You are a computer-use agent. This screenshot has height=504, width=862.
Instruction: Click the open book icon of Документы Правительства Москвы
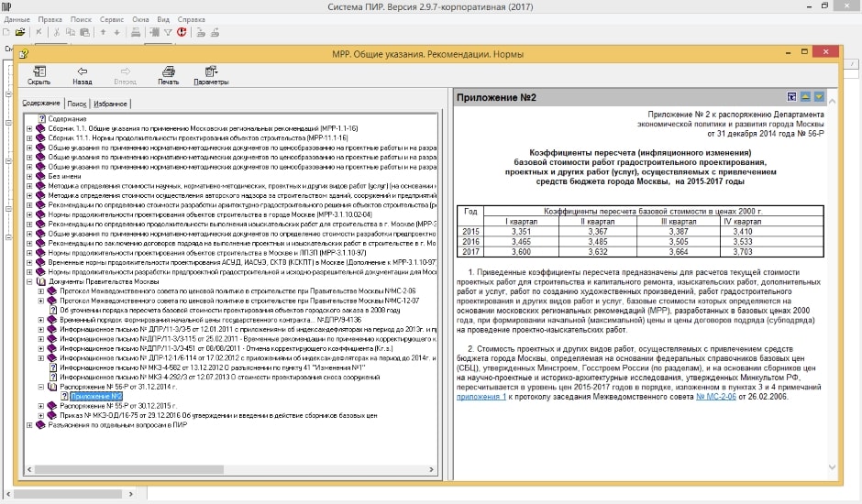pyautogui.click(x=40, y=281)
